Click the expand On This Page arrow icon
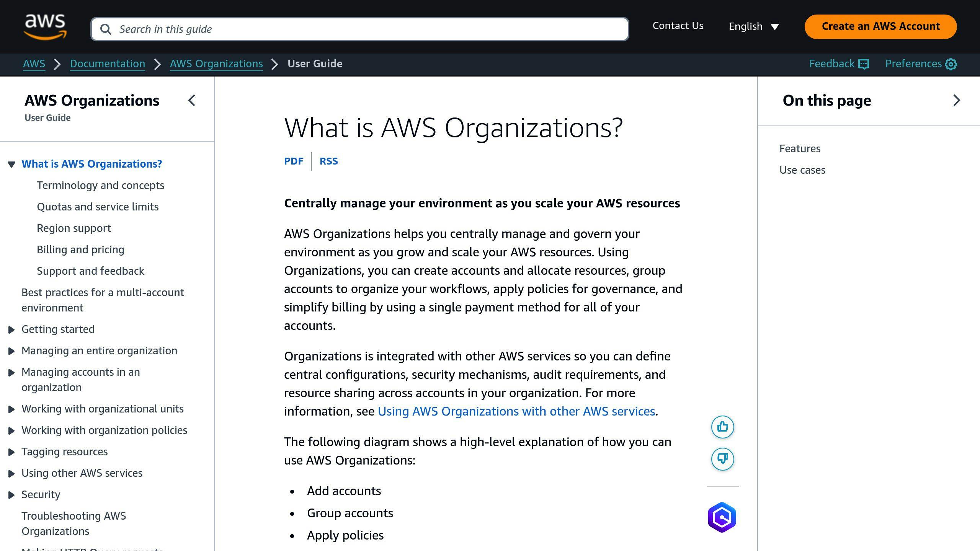980x551 pixels. [x=956, y=101]
